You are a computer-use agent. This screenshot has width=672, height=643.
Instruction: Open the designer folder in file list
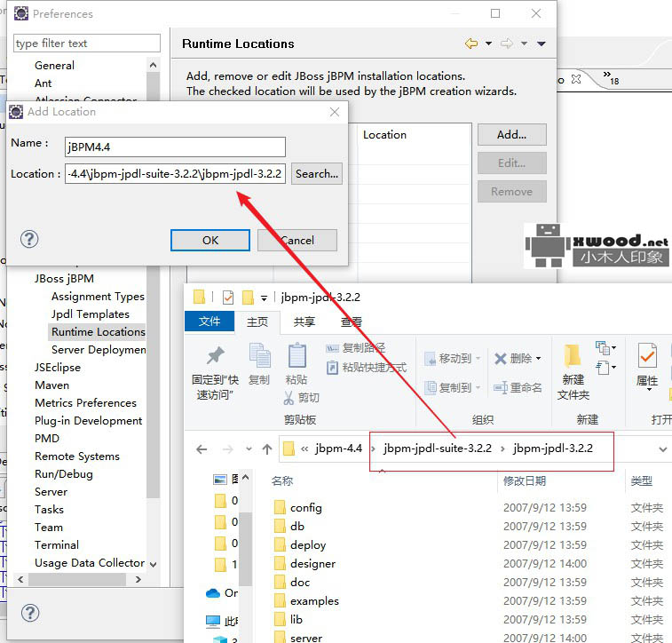click(x=312, y=563)
